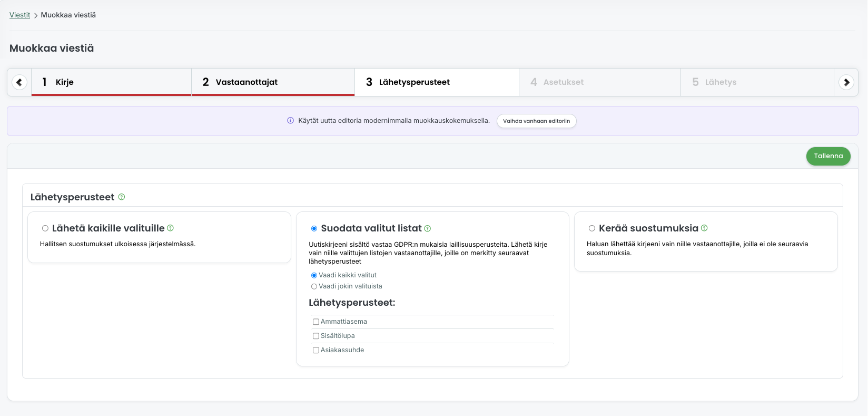Select step 3 Lähetysperusteet tab
Viewport: 868px width, 416px height.
click(x=437, y=82)
